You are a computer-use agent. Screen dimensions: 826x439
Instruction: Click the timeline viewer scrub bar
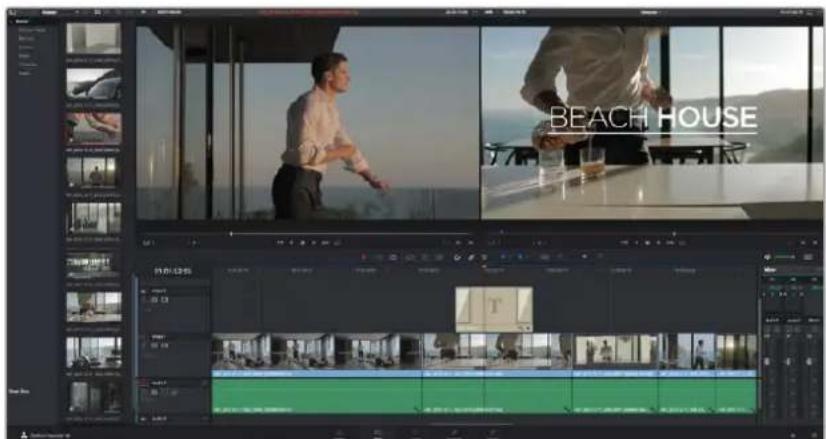[652, 233]
